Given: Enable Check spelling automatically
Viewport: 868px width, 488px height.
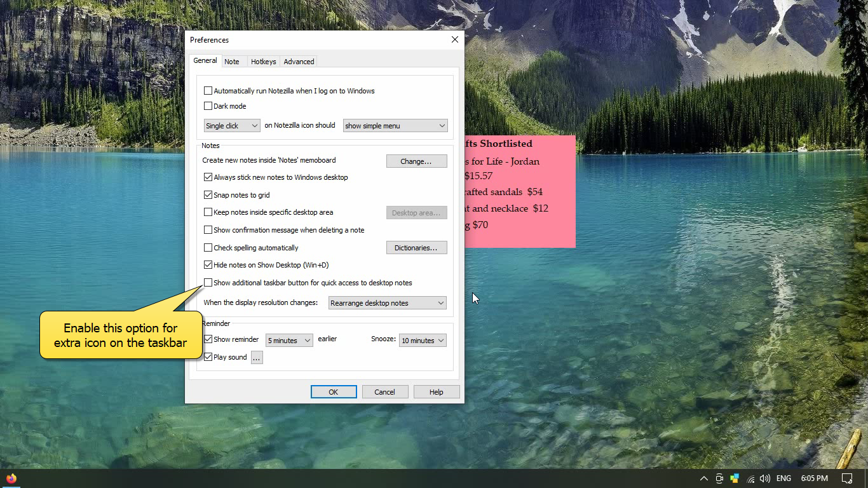Looking at the screenshot, I should (208, 248).
